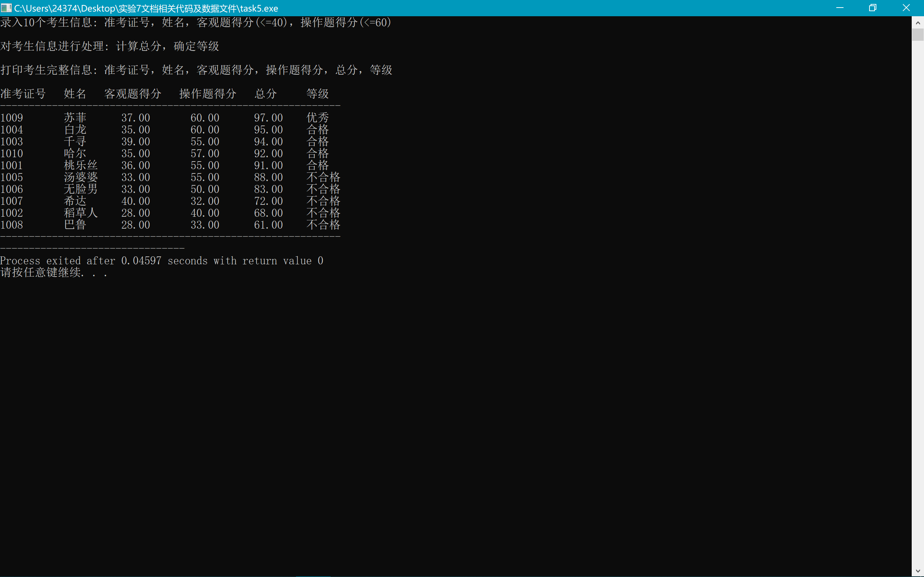This screenshot has height=577, width=924.
Task: Click exam ID 1009 in first row
Action: tap(12, 118)
